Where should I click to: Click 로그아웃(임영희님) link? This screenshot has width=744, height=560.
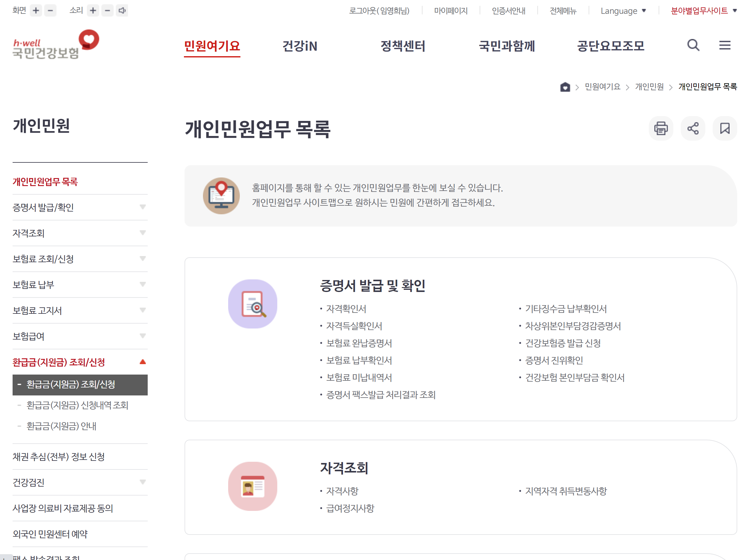tap(379, 11)
